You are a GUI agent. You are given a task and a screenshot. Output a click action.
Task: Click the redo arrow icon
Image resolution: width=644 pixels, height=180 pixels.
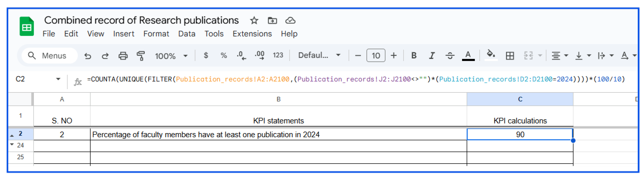coord(105,56)
